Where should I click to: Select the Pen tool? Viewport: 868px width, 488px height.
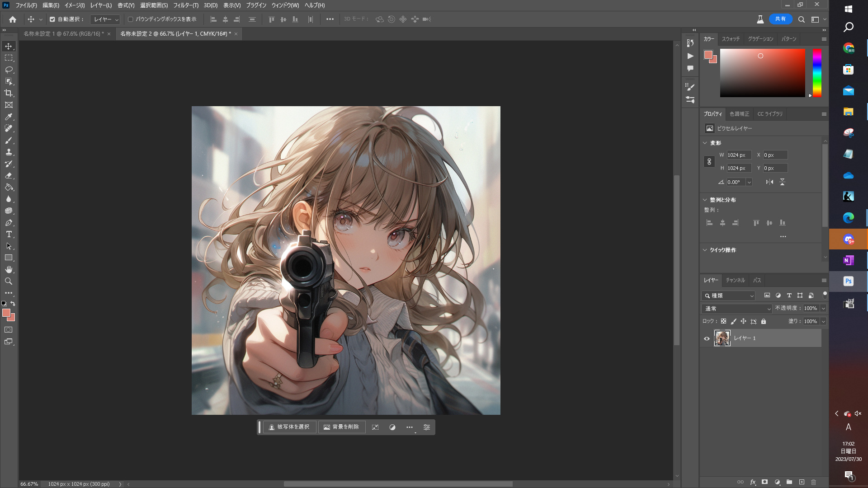pos(9,222)
